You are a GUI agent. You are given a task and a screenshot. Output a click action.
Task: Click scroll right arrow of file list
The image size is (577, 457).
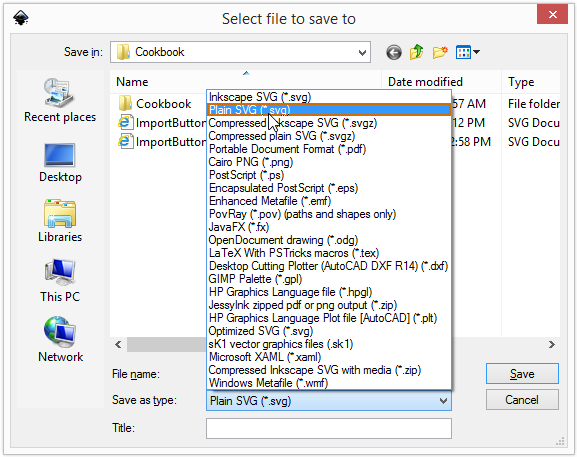(x=552, y=345)
